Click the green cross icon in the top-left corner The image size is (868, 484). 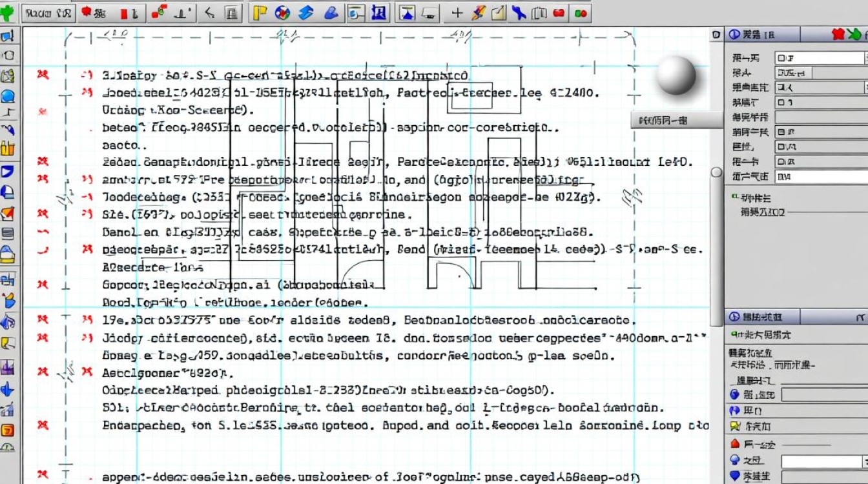[x=7, y=13]
